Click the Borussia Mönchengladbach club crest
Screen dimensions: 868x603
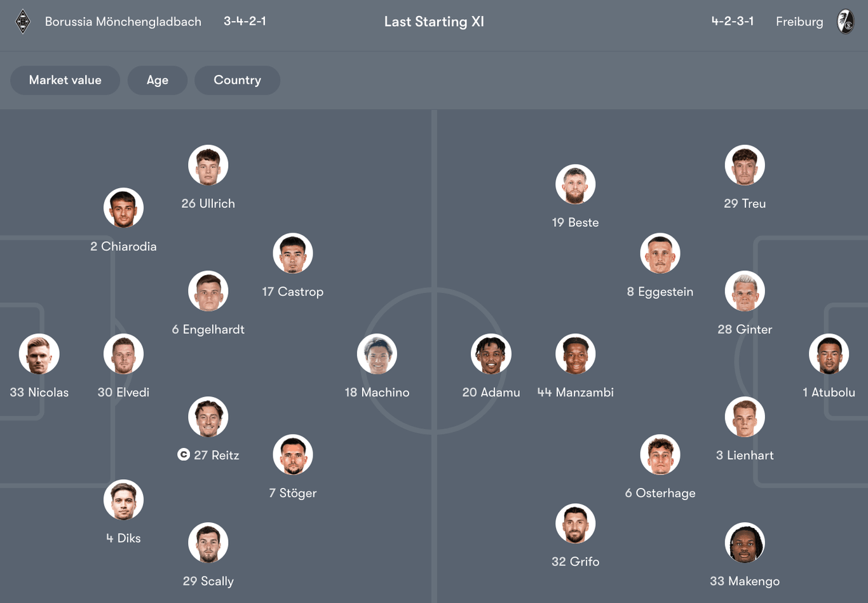tap(23, 22)
